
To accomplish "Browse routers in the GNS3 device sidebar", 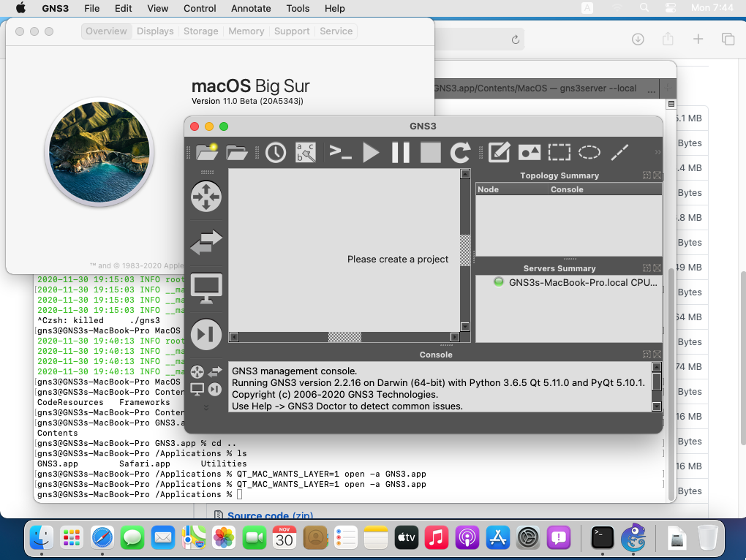I will (x=206, y=197).
